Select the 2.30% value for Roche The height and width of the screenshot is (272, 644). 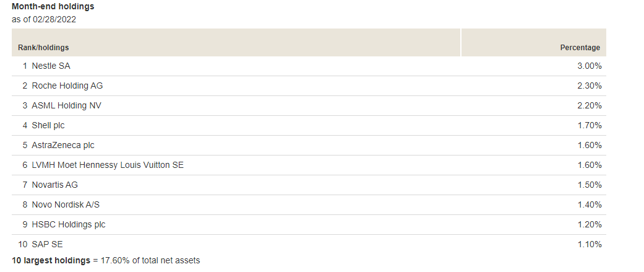[589, 86]
